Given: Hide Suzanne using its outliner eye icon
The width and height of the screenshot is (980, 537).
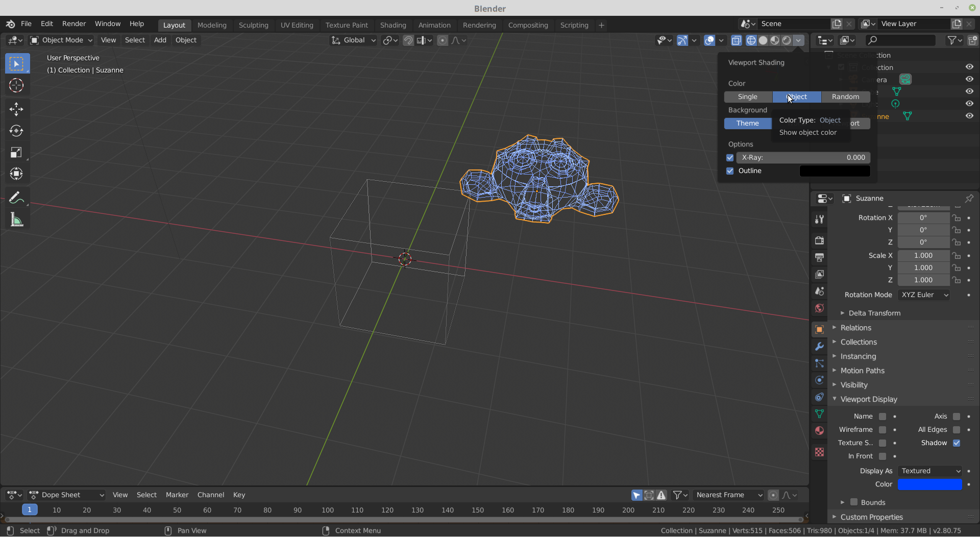Looking at the screenshot, I should click(969, 116).
